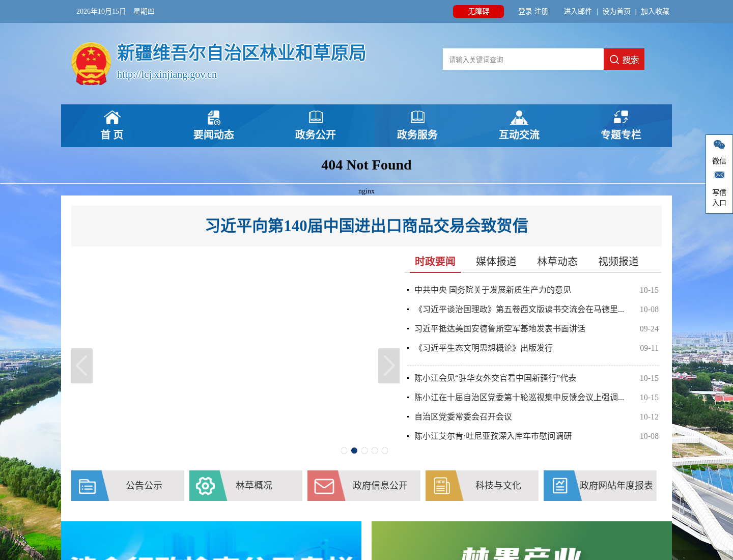Viewport: 733px width, 560px height.
Task: Open article 习近平抵达美国安德鲁斯空军基地发表书面讲话
Action: click(x=500, y=328)
